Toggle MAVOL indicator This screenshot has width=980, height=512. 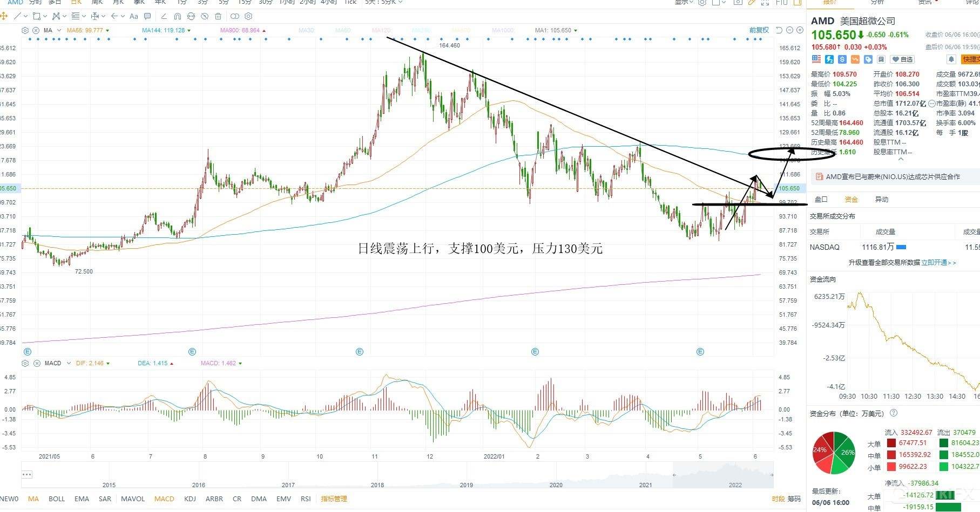tap(133, 499)
